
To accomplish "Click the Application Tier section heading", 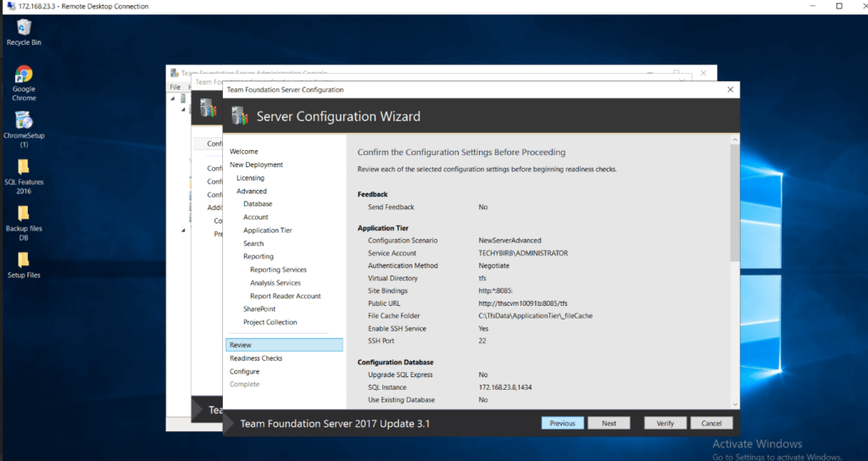I will [383, 228].
